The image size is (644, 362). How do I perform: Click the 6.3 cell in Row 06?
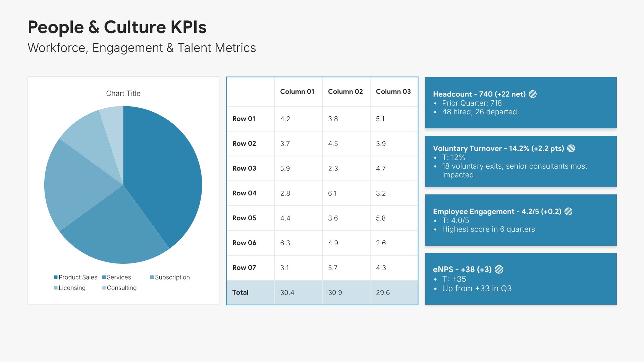285,243
